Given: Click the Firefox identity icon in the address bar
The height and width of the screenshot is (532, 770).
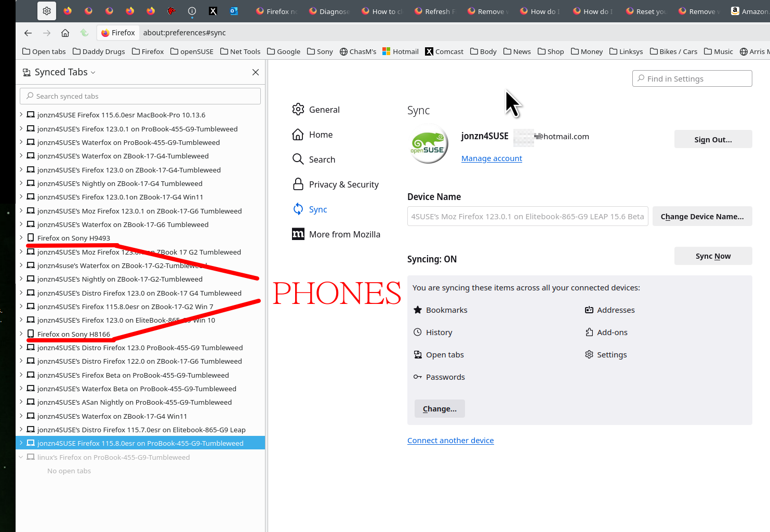Looking at the screenshot, I should click(118, 33).
